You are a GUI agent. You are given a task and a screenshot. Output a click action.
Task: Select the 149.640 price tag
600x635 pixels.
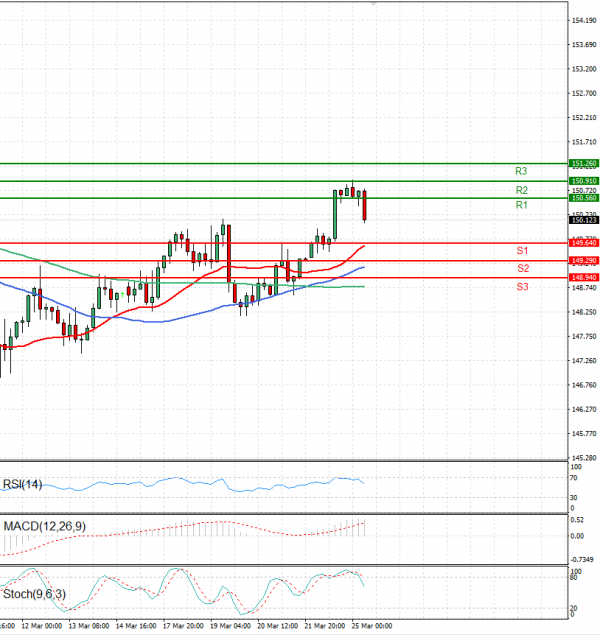[584, 243]
